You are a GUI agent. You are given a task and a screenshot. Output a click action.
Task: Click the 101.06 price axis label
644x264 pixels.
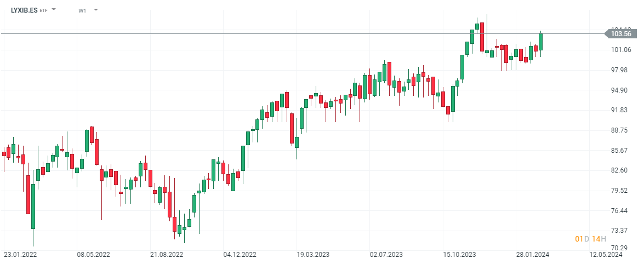pyautogui.click(x=621, y=50)
